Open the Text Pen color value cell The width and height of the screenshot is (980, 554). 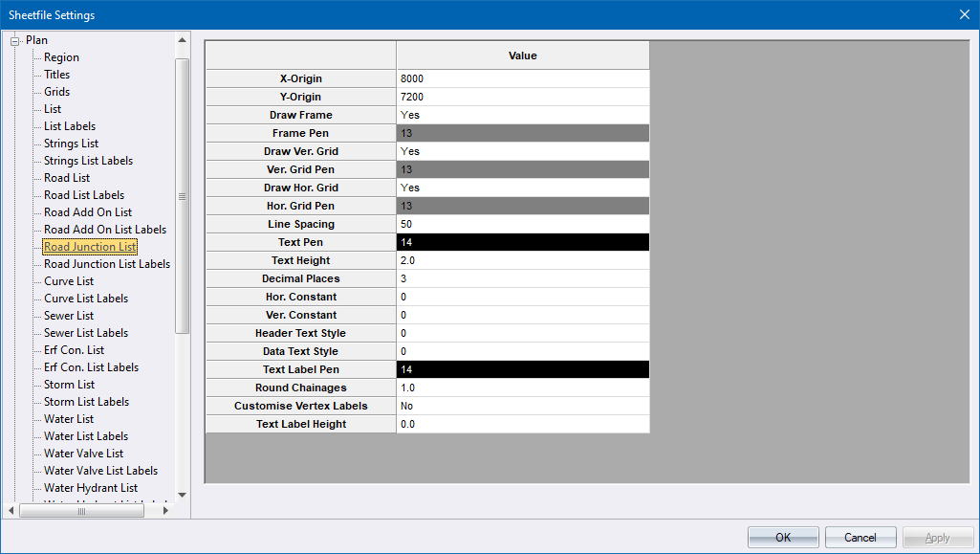coord(522,241)
